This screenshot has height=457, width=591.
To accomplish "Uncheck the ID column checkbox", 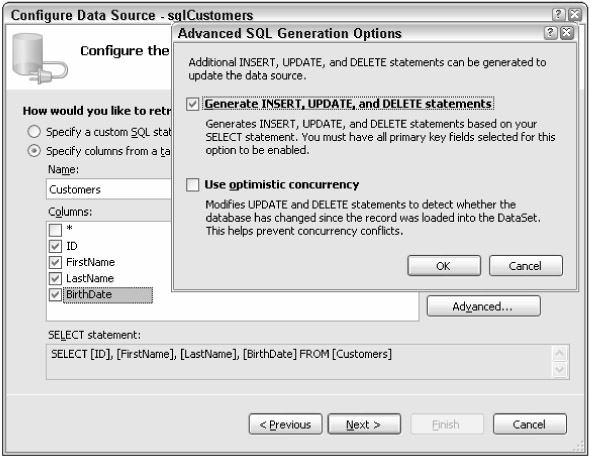I will [55, 246].
